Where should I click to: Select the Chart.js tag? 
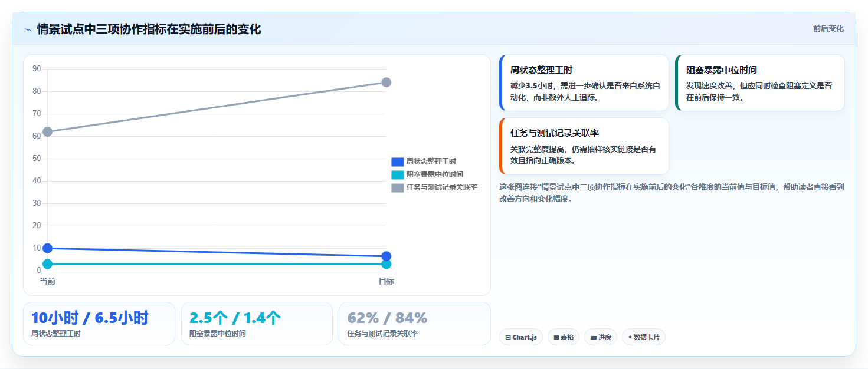point(521,337)
